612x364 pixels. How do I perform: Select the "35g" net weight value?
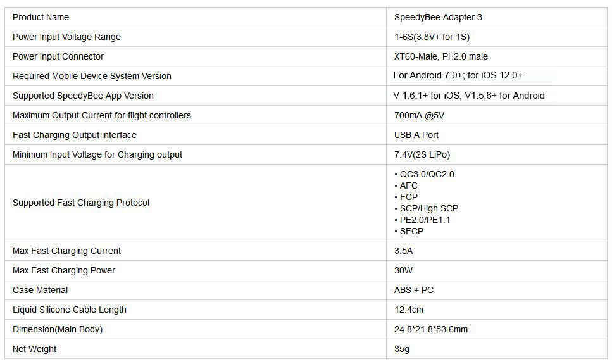(402, 349)
